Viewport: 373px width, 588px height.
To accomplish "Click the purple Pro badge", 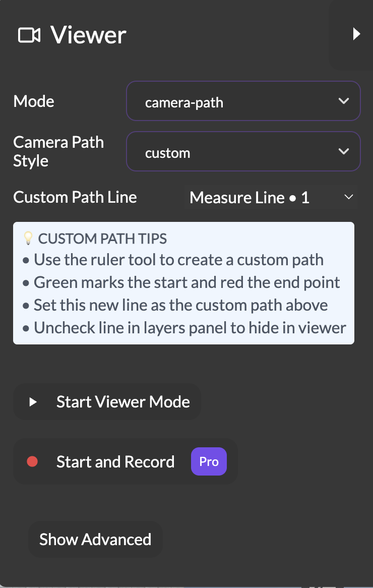I will click(209, 461).
